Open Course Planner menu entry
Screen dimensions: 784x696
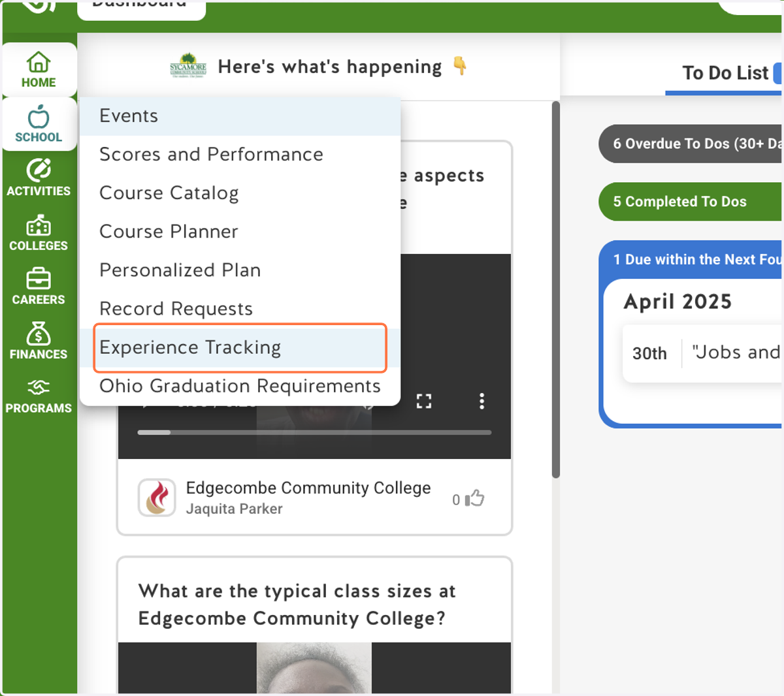click(240, 232)
